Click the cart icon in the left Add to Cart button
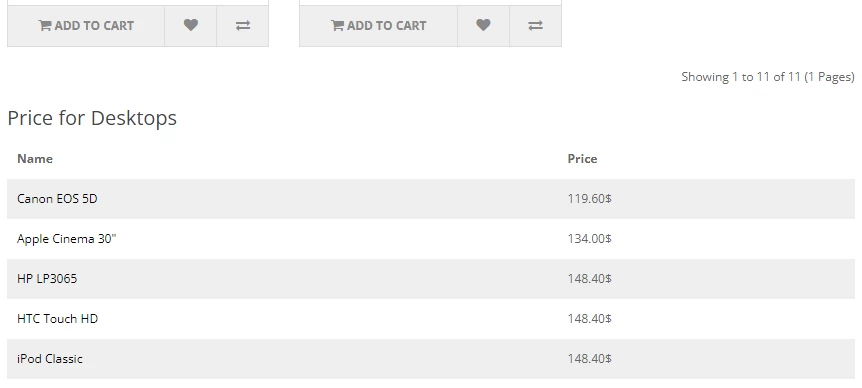The image size is (862, 388). click(x=45, y=25)
